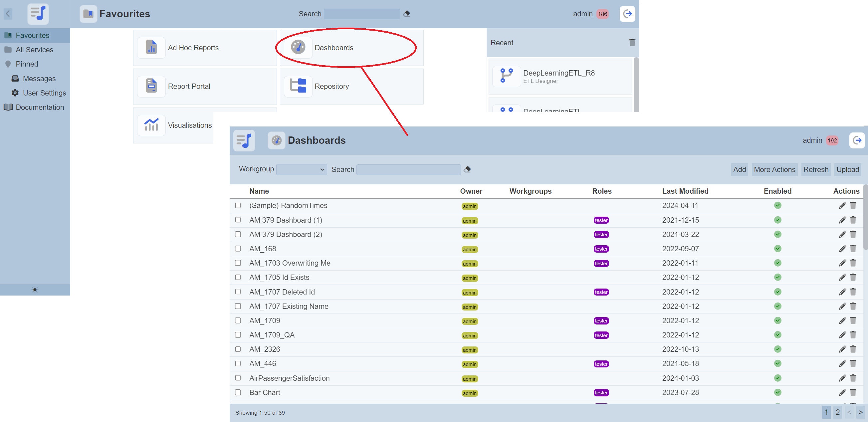Open the Ad Hoc Reports tile icon

point(151,48)
